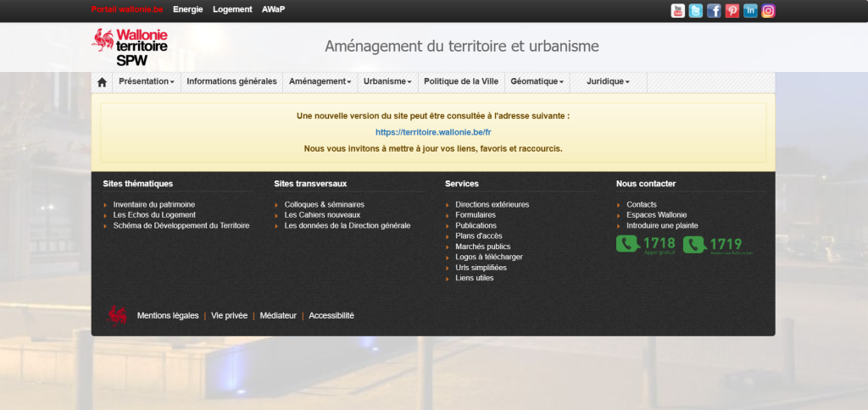Viewport: 868px width, 410px height.
Task: Follow the territoire.wallonie.be/fr link
Action: tap(433, 132)
